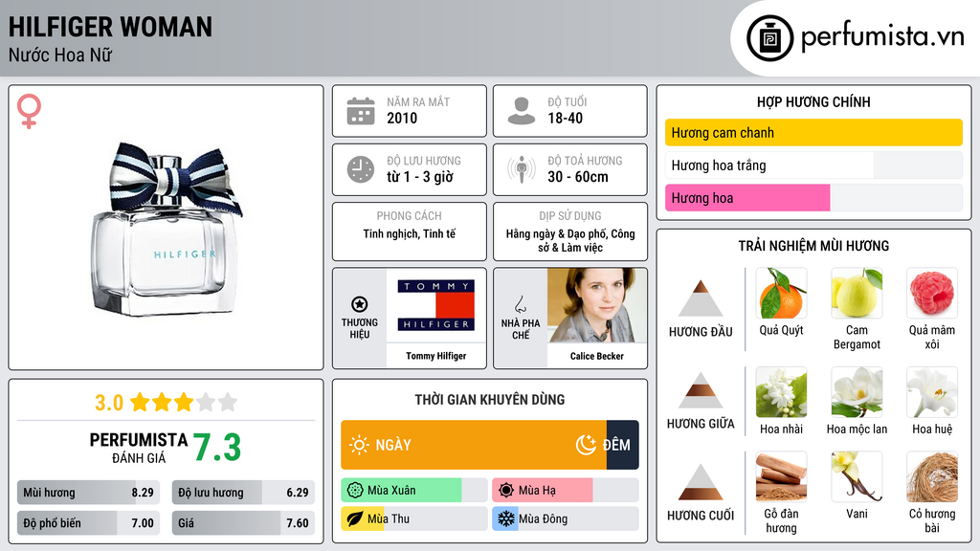This screenshot has height=551, width=980.
Task: Click the Nước Hoa Nữ subtitle
Action: coord(60,55)
